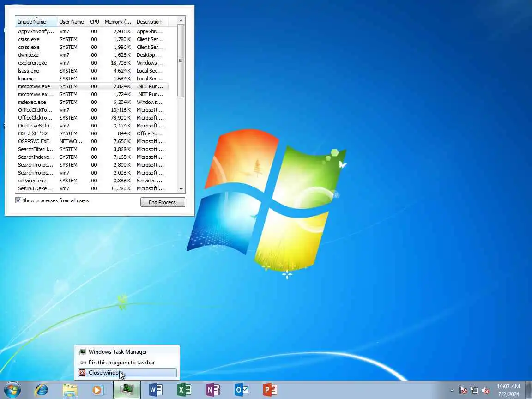Sort by the Description column header
Viewport: 532px width, 399px height.
151,22
